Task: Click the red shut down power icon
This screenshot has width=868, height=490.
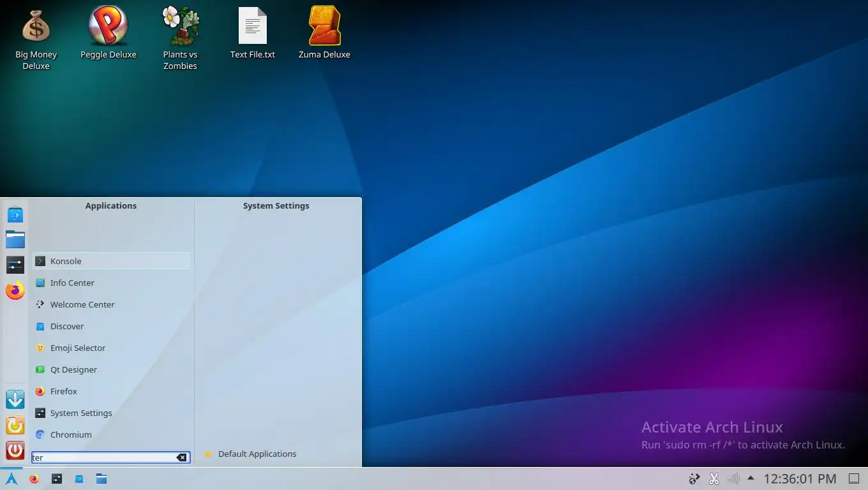Action: [x=15, y=450]
